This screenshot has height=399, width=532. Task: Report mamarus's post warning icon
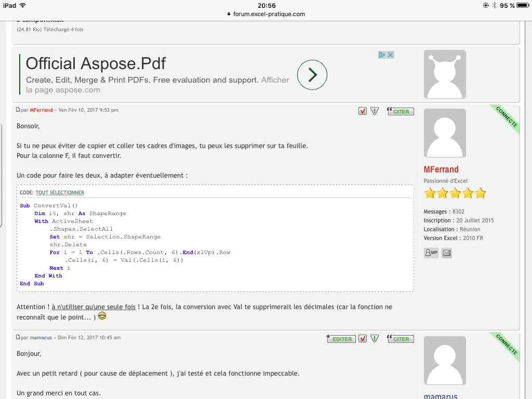[375, 339]
